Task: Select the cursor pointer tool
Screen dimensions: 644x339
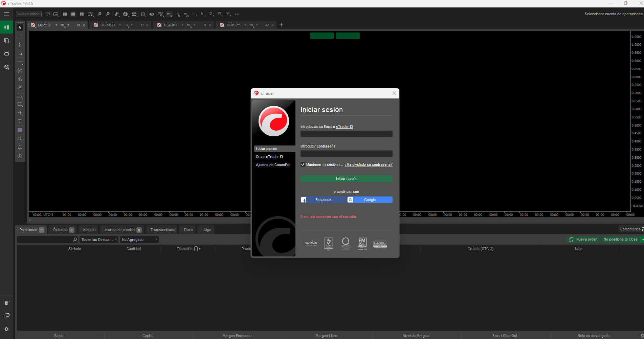Action: [20, 28]
